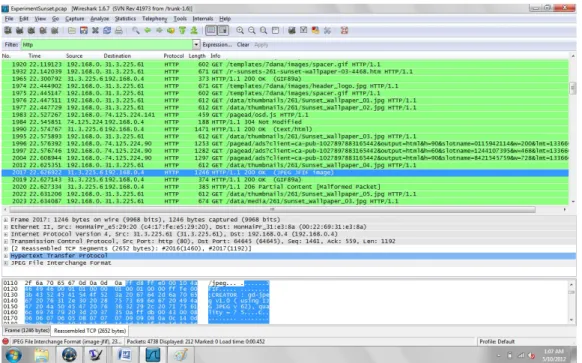Go forward in packet history
Image resolution: width=582 pixels, height=363 pixels.
(x=159, y=30)
